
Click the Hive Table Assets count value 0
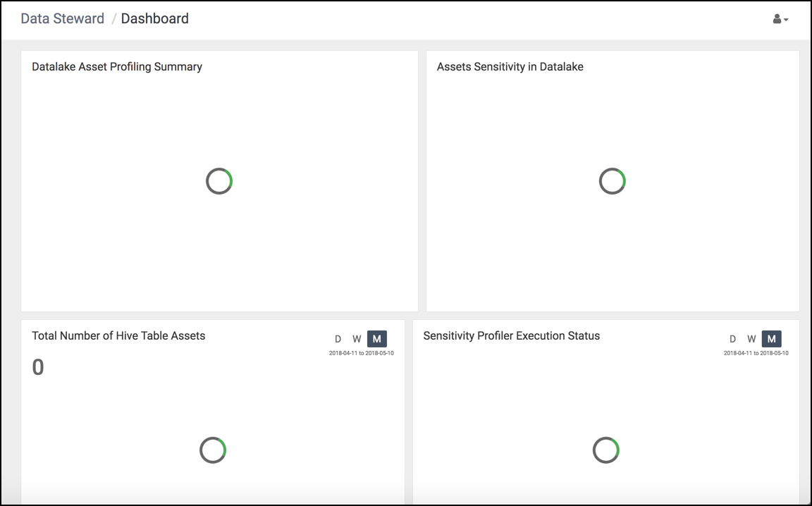point(38,367)
